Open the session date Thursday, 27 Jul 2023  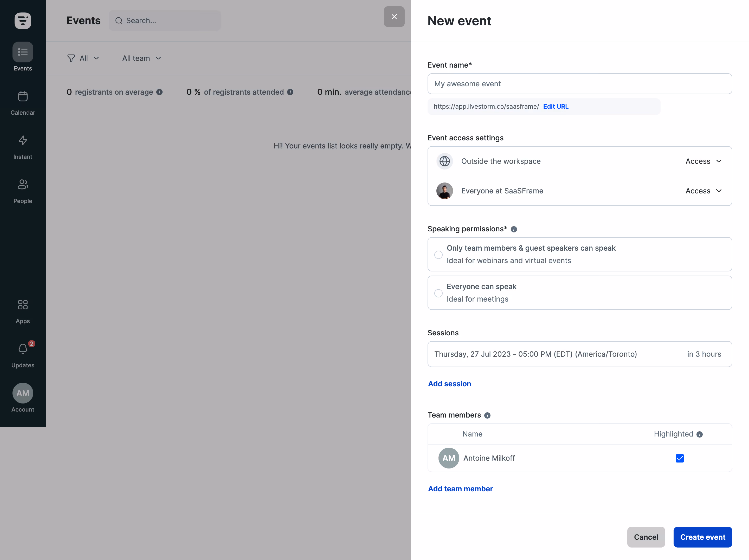[x=580, y=354]
